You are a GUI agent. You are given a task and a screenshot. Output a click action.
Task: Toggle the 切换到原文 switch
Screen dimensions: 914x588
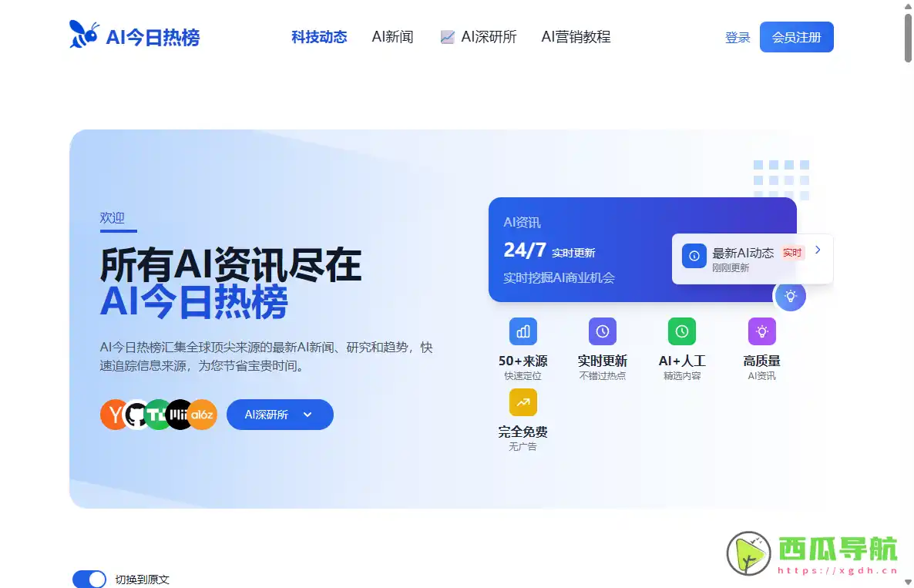pos(89,580)
